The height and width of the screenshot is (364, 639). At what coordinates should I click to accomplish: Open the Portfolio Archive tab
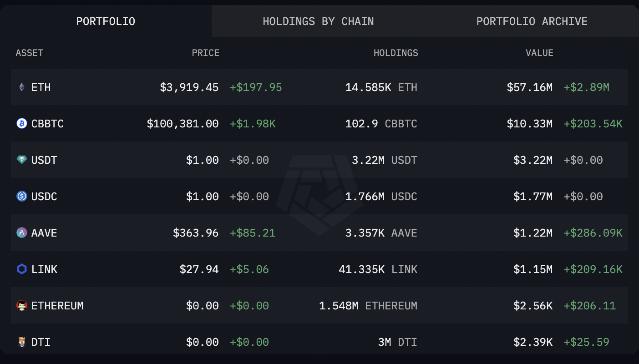point(532,21)
